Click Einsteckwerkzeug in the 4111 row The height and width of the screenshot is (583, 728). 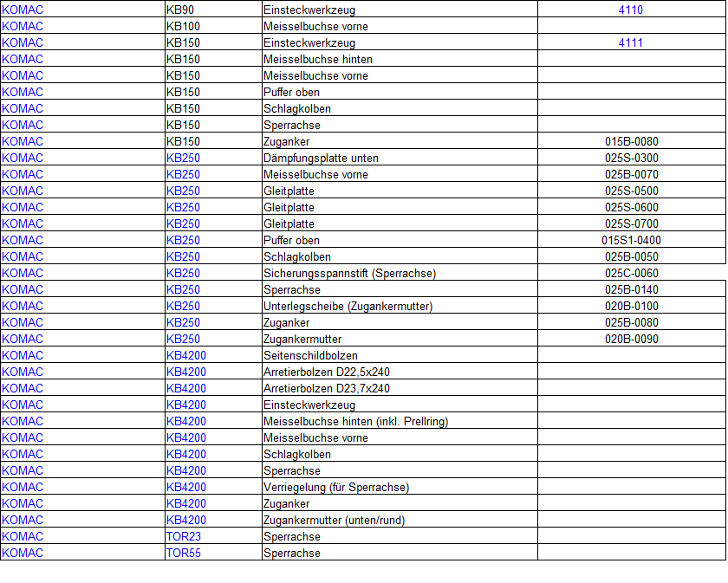tap(309, 42)
